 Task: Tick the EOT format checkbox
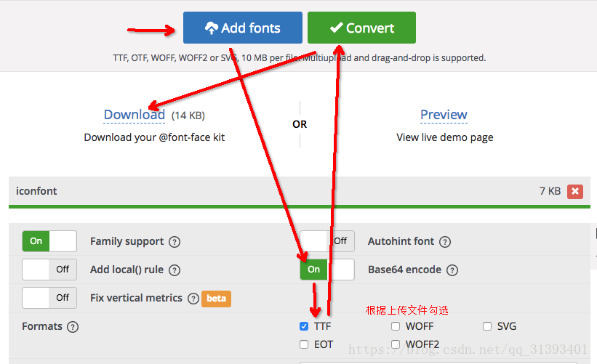(x=304, y=344)
